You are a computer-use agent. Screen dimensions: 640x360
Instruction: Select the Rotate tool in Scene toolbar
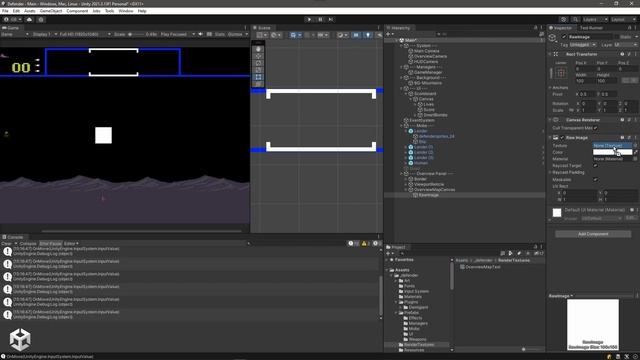(258, 63)
